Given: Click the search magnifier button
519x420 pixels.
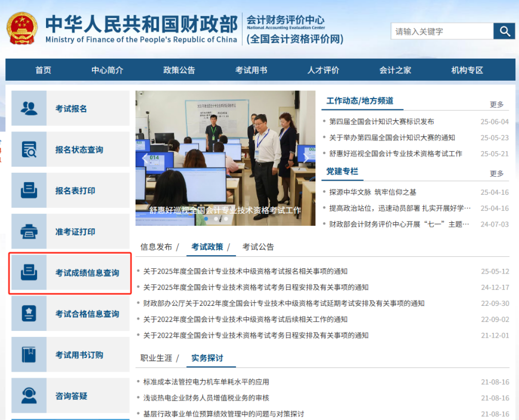Looking at the screenshot, I should (x=505, y=31).
